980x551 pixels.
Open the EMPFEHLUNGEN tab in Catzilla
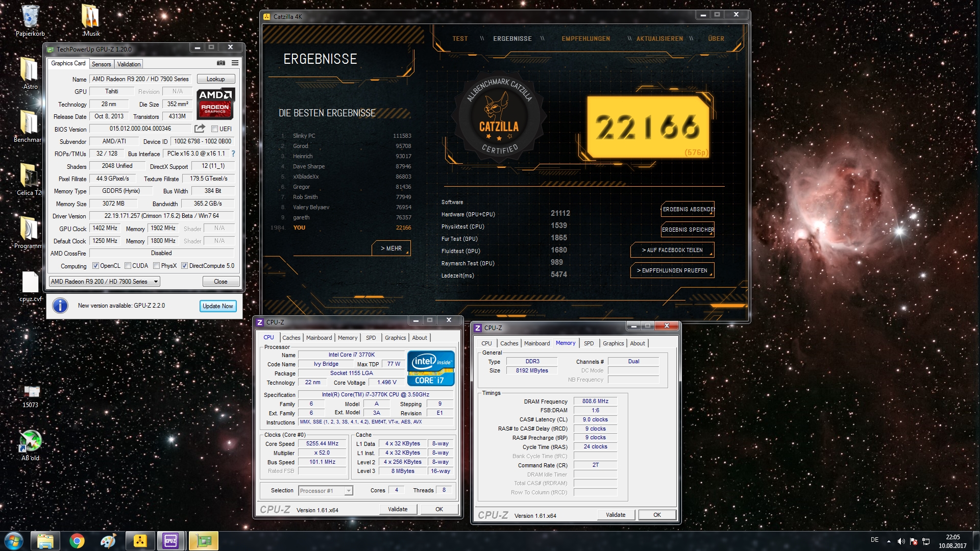(585, 39)
